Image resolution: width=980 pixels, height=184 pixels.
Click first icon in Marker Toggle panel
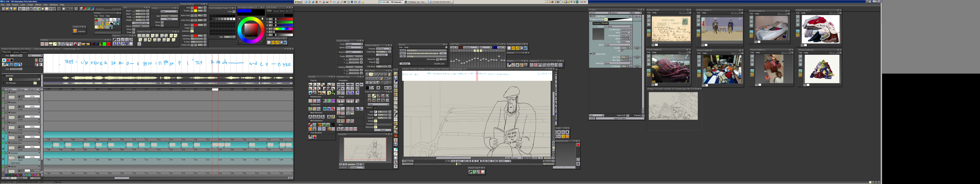[x=471, y=172]
